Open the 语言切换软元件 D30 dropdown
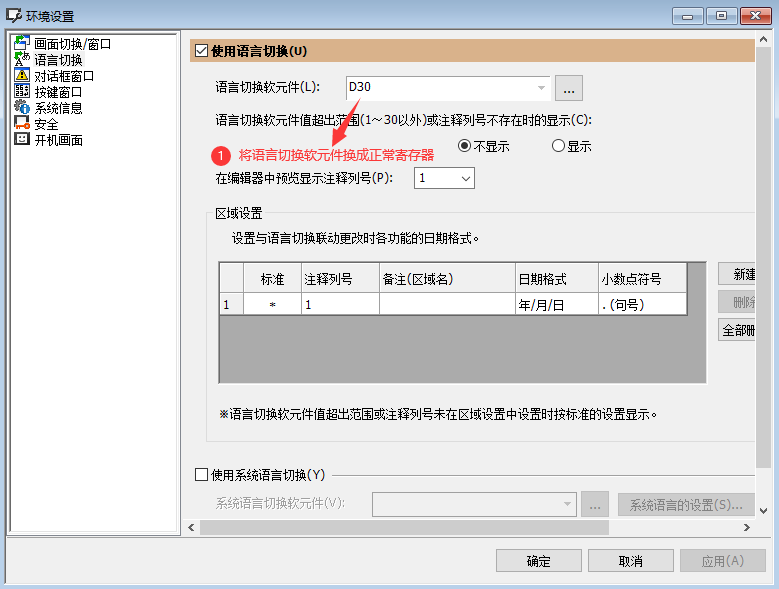Image resolution: width=779 pixels, height=589 pixels. [541, 88]
